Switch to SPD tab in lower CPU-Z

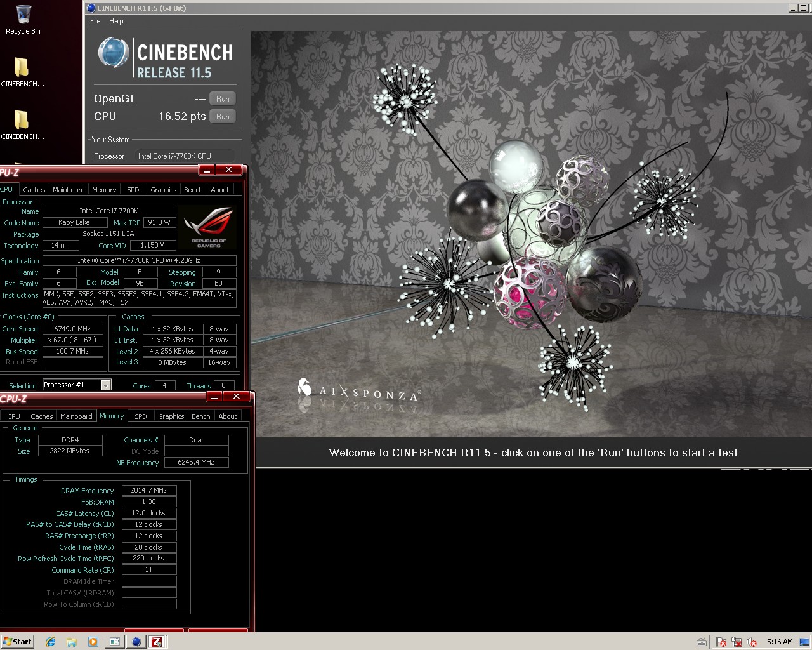click(x=141, y=416)
